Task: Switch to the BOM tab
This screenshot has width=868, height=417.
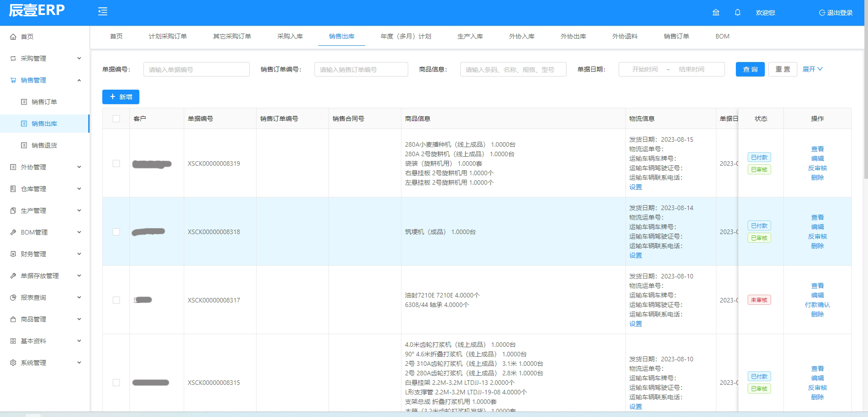Action: 722,36
